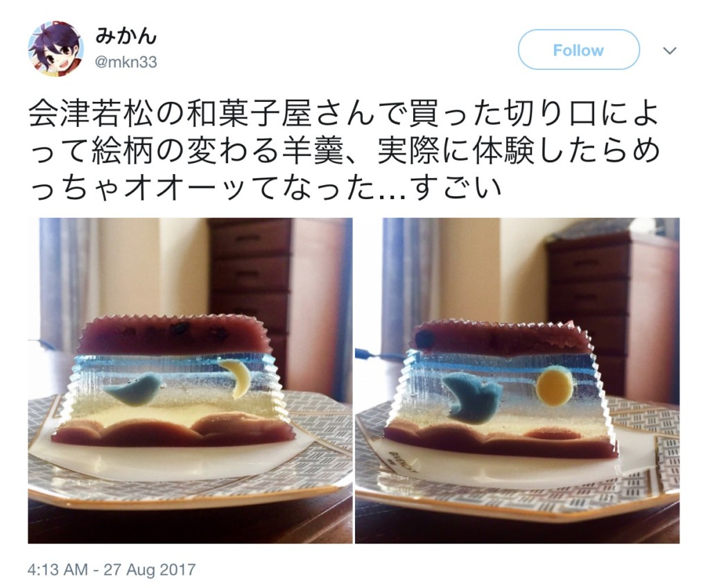This screenshot has width=710, height=588.
Task: Open the right yokan photo with full moon
Action: pos(517,381)
